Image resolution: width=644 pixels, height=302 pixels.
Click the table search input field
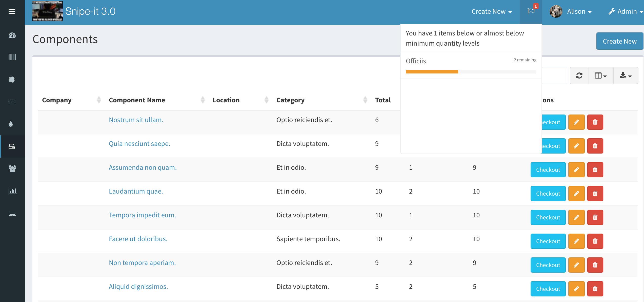click(x=554, y=75)
